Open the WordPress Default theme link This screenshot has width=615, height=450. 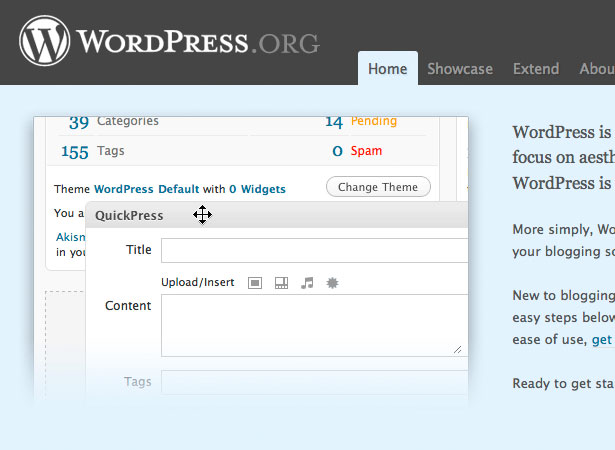[x=147, y=189]
